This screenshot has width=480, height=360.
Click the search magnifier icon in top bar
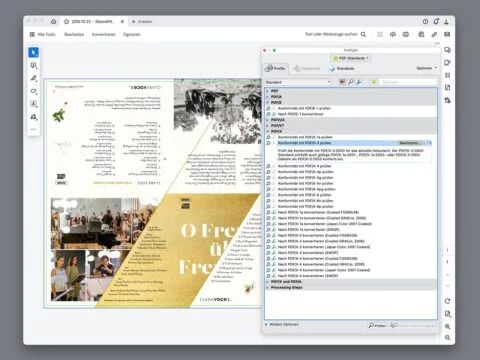click(x=363, y=34)
